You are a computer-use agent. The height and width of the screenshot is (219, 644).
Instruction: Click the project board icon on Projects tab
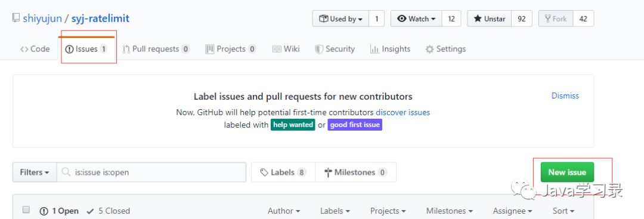click(x=210, y=50)
